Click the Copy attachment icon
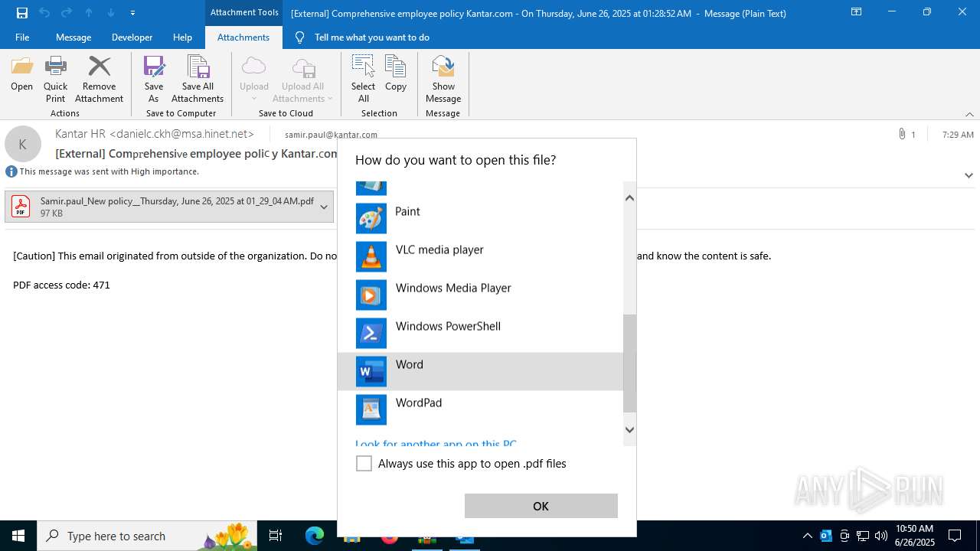This screenshot has width=980, height=551. pos(396,74)
